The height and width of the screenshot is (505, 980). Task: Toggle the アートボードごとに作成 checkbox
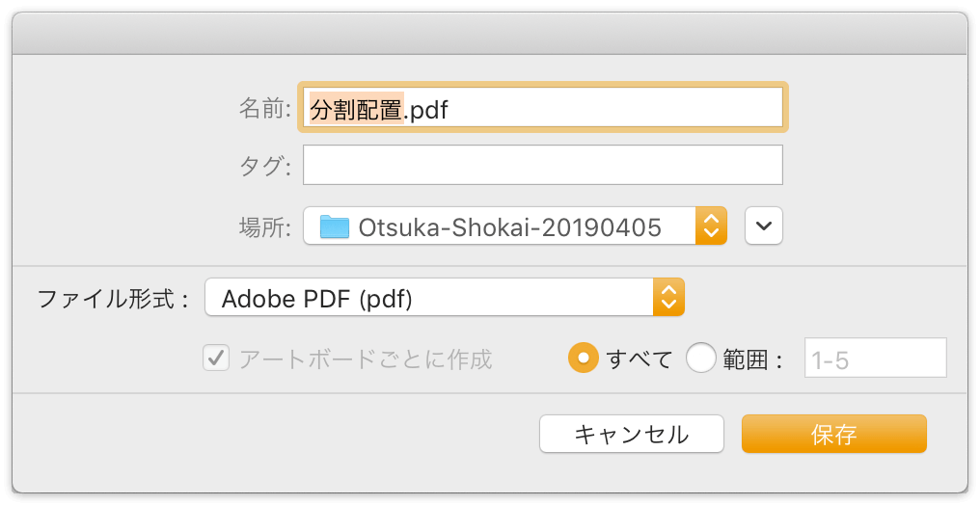click(x=216, y=359)
